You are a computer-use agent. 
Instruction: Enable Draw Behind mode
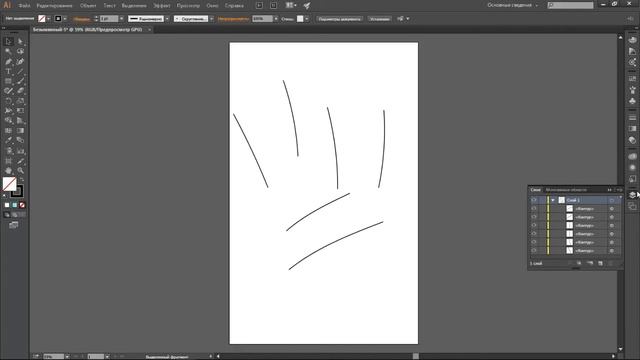[14, 215]
